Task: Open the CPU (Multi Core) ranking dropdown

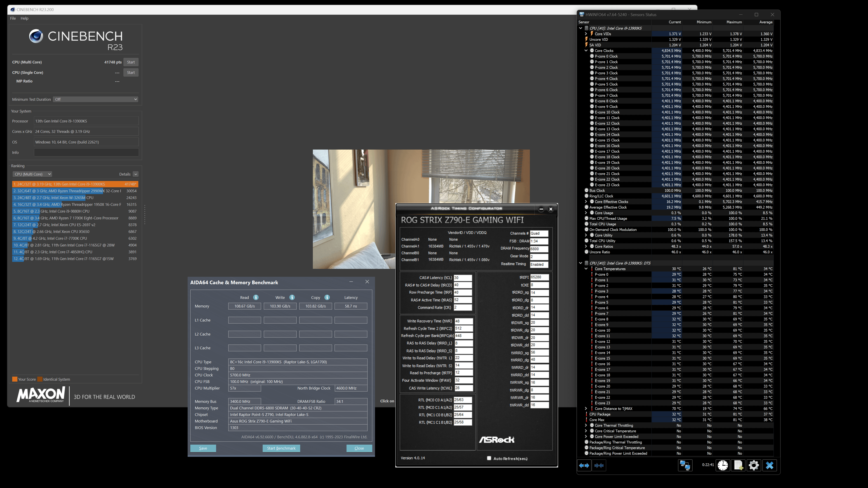Action: pos(32,174)
